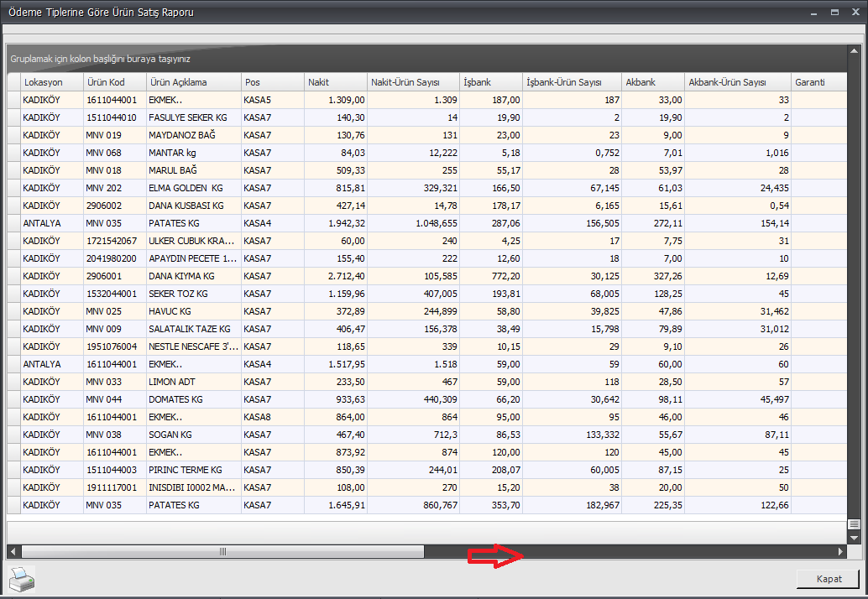Click the horizontal scrollbar right arrow
This screenshot has width=868, height=599.
840,551
